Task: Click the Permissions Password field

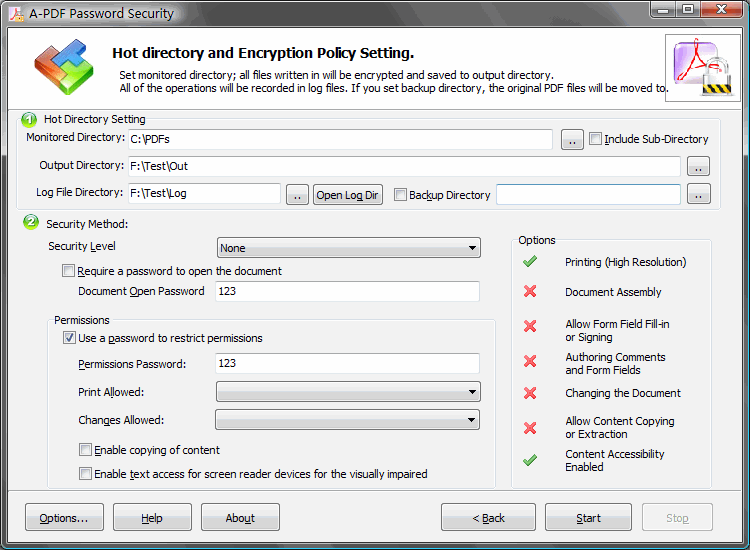Action: pos(347,363)
